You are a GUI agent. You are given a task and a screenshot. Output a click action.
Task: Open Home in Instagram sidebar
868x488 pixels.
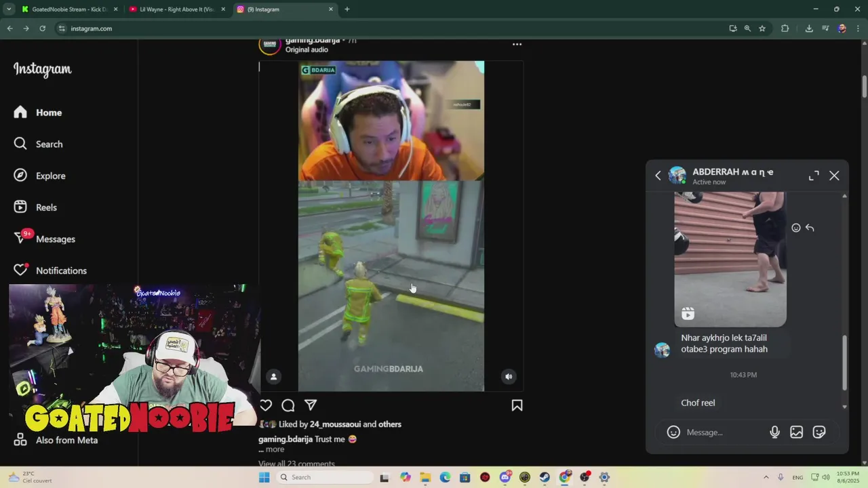(38, 113)
